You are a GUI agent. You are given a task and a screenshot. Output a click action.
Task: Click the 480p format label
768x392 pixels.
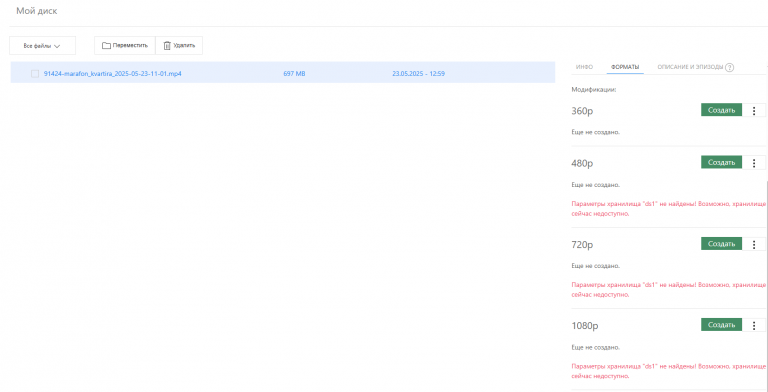click(582, 163)
